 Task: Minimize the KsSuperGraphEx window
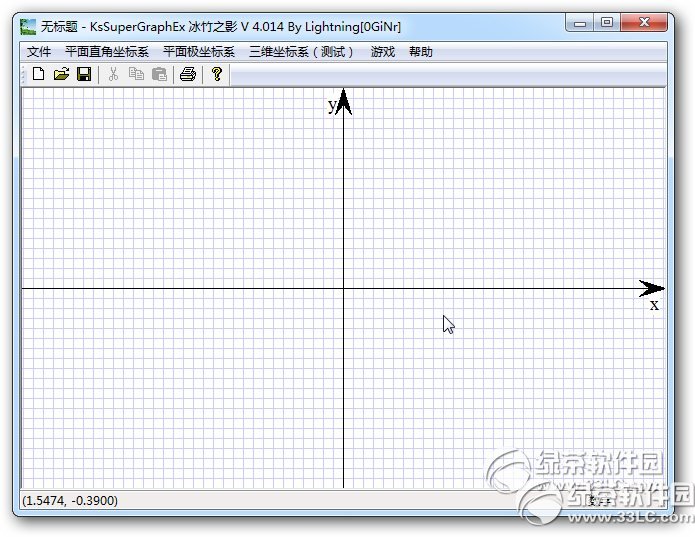click(x=580, y=23)
